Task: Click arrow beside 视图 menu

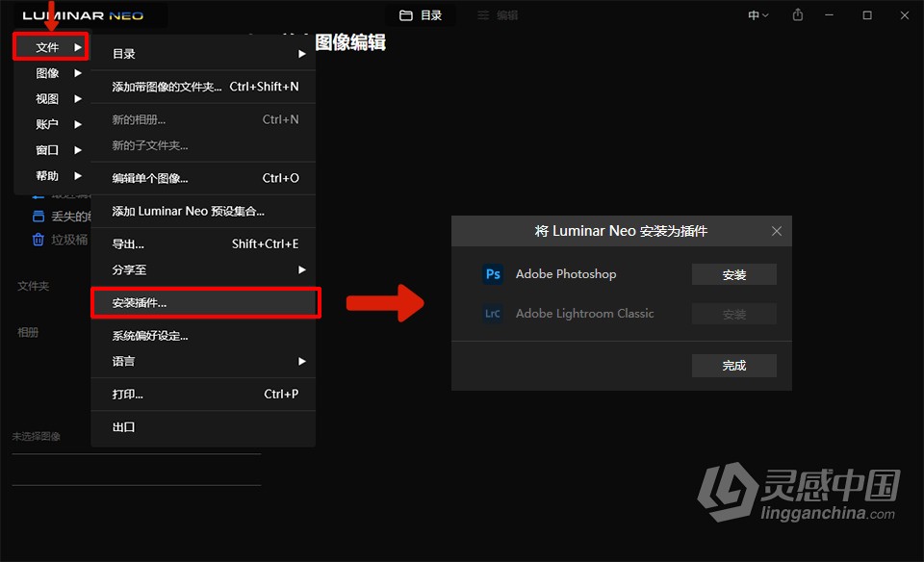Action: [x=78, y=98]
